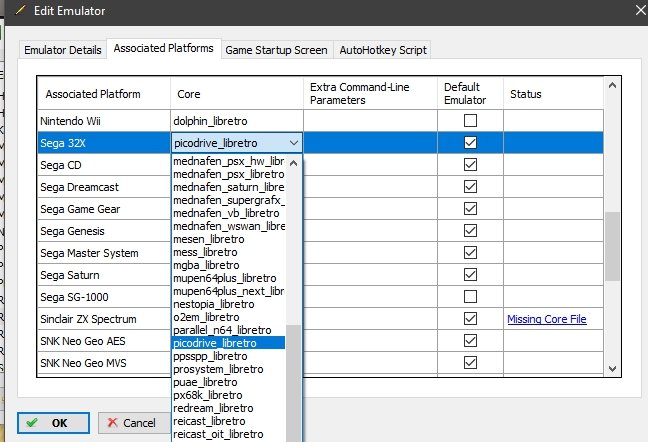Toggle Default Emulator for Sega Game Gear
Image resolution: width=648 pixels, height=442 pixels.
point(470,209)
